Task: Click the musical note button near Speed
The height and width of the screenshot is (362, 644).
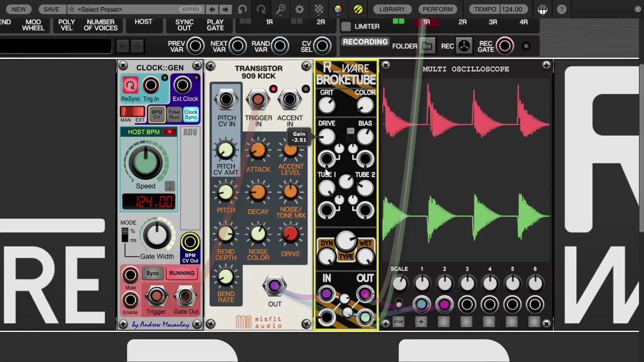Action: pos(170,186)
